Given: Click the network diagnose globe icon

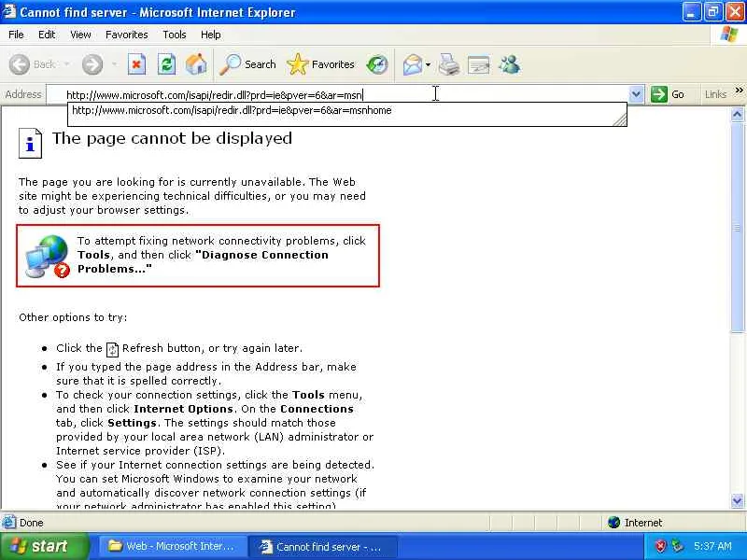Looking at the screenshot, I should coord(48,256).
